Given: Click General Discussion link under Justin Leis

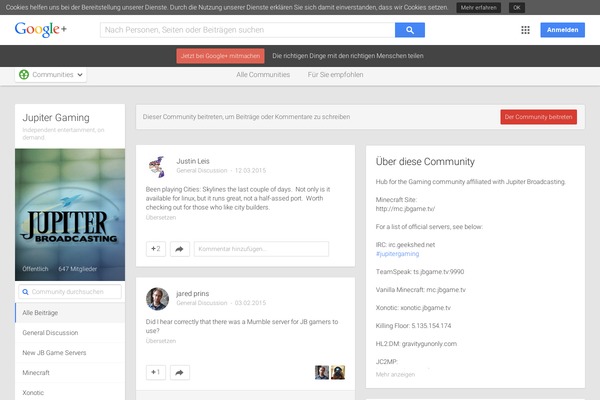Looking at the screenshot, I should coord(202,170).
